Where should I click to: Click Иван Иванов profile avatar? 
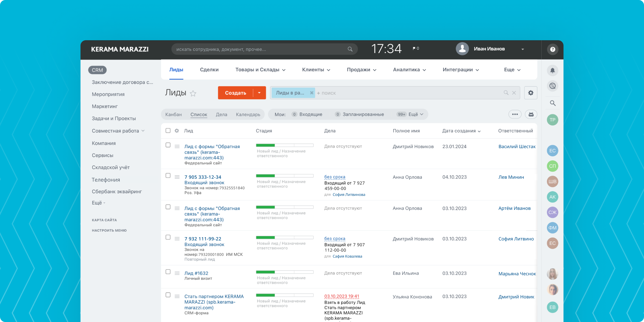(462, 49)
